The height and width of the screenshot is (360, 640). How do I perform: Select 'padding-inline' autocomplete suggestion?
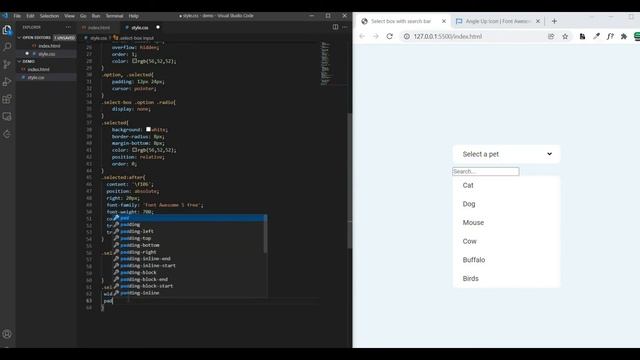(x=190, y=293)
